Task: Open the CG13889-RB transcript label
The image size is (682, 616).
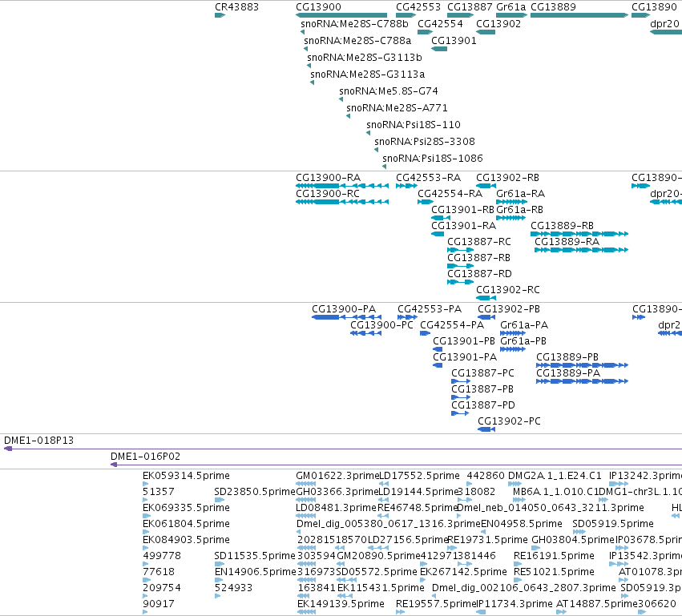Action: (x=562, y=226)
